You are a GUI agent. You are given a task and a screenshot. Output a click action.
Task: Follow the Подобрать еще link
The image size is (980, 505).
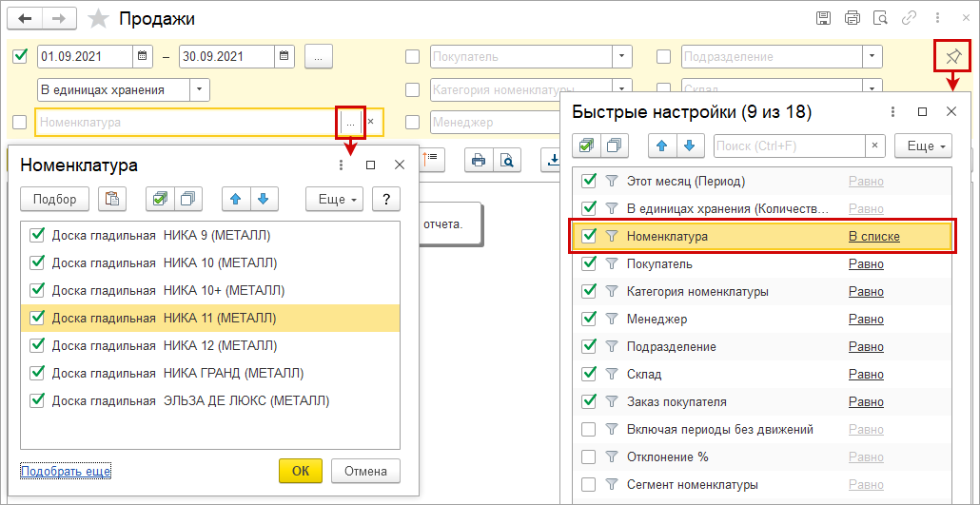click(65, 471)
